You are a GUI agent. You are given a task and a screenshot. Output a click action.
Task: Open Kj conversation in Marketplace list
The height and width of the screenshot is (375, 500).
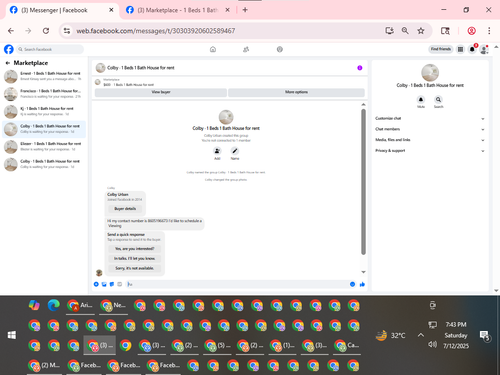(44, 111)
